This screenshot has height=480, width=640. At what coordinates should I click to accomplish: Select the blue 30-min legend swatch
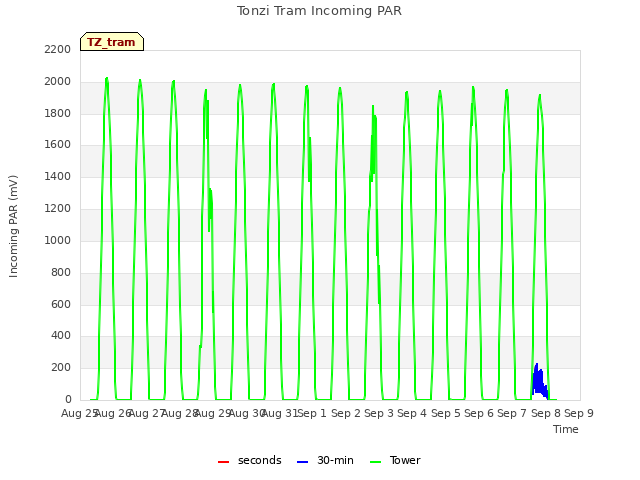(x=302, y=462)
